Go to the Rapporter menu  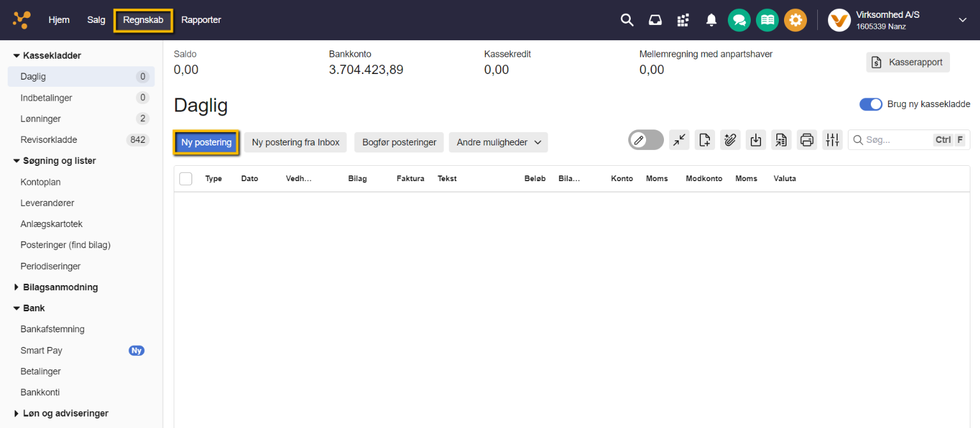click(201, 20)
